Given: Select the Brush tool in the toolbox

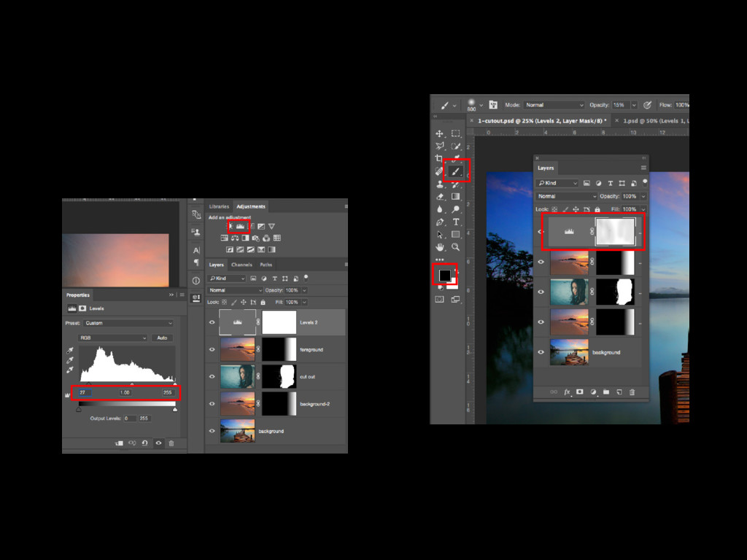Looking at the screenshot, I should pyautogui.click(x=455, y=171).
